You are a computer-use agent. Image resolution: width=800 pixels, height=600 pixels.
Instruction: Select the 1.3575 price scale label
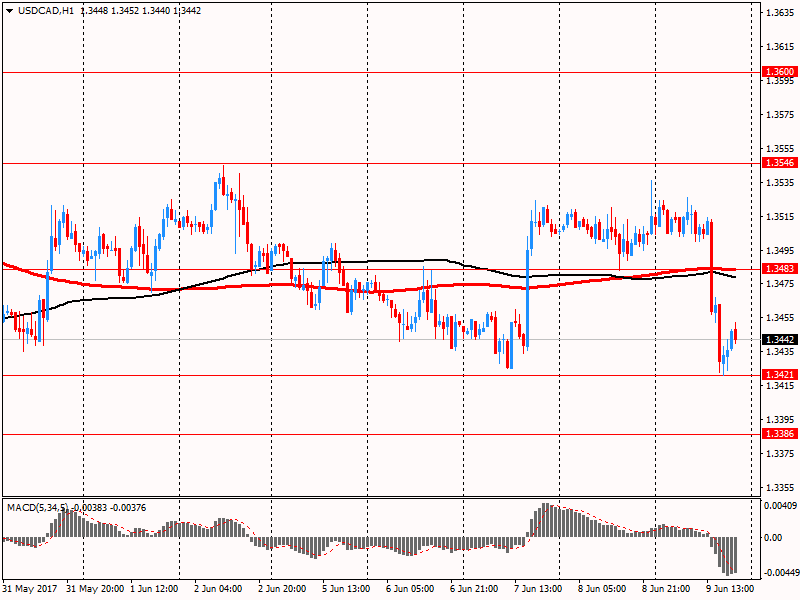[781, 115]
